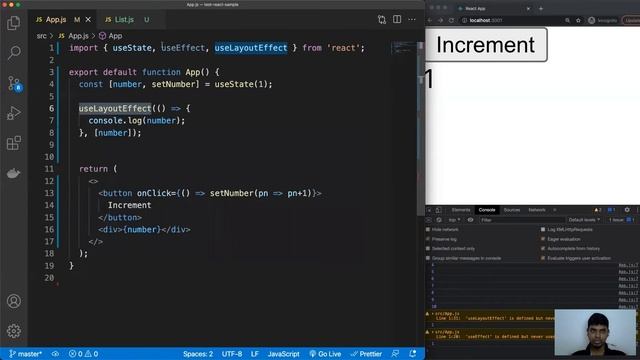The width and height of the screenshot is (640, 360).
Task: Open a new browser tab
Action: pyautogui.click(x=541, y=8)
